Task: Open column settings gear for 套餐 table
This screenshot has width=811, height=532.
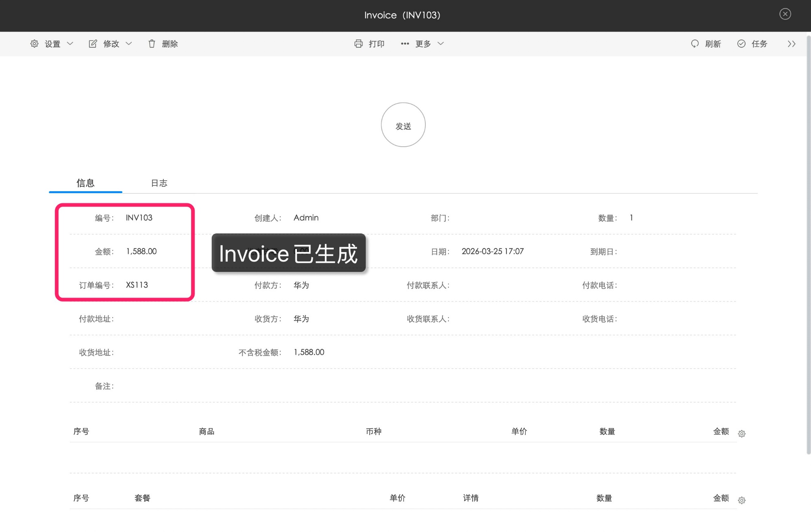Action: (742, 500)
